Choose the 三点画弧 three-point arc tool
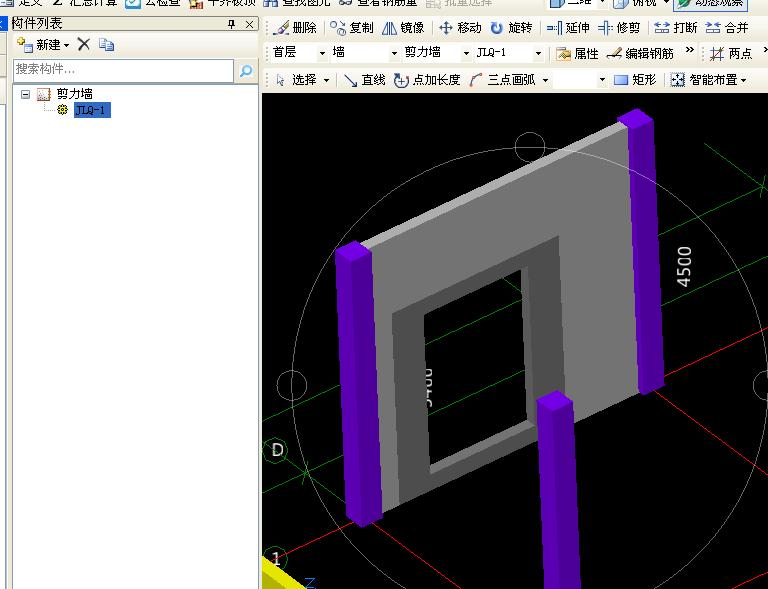This screenshot has height=589, width=768. pyautogui.click(x=502, y=80)
